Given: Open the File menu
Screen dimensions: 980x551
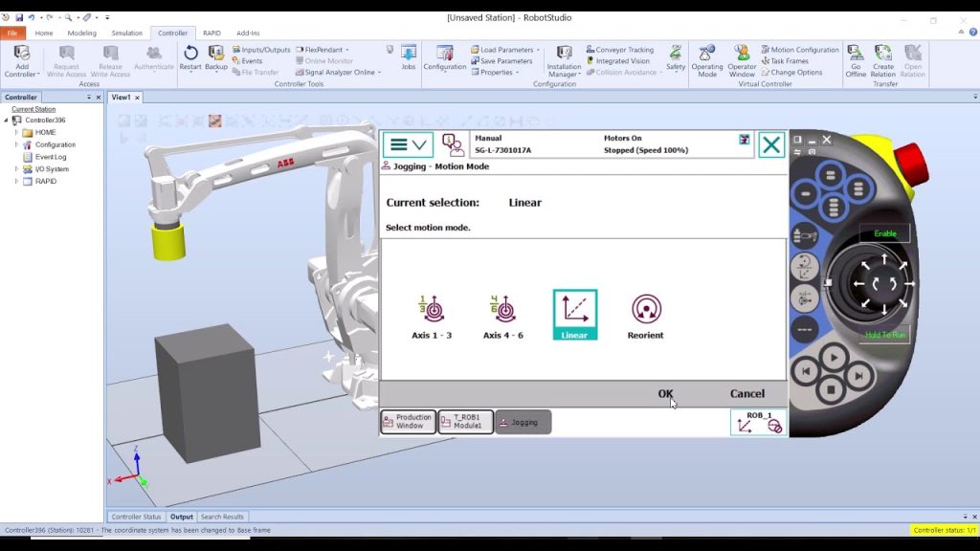Looking at the screenshot, I should point(12,33).
